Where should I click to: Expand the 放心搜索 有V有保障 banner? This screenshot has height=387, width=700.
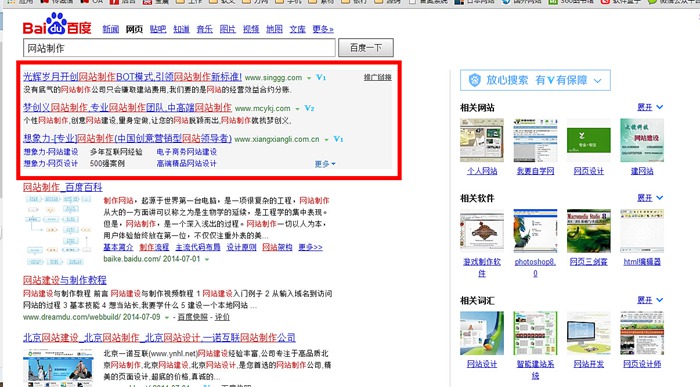pos(535,80)
